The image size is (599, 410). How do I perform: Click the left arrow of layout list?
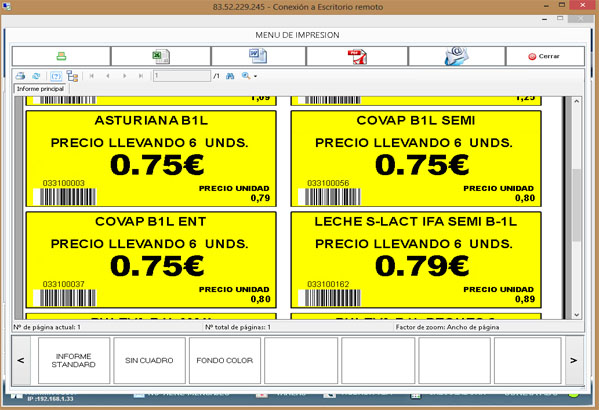[21, 360]
